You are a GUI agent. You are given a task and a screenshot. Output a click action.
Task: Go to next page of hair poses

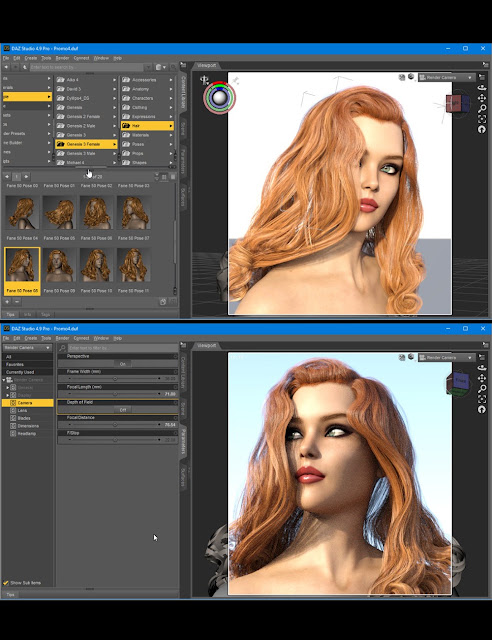(26, 177)
